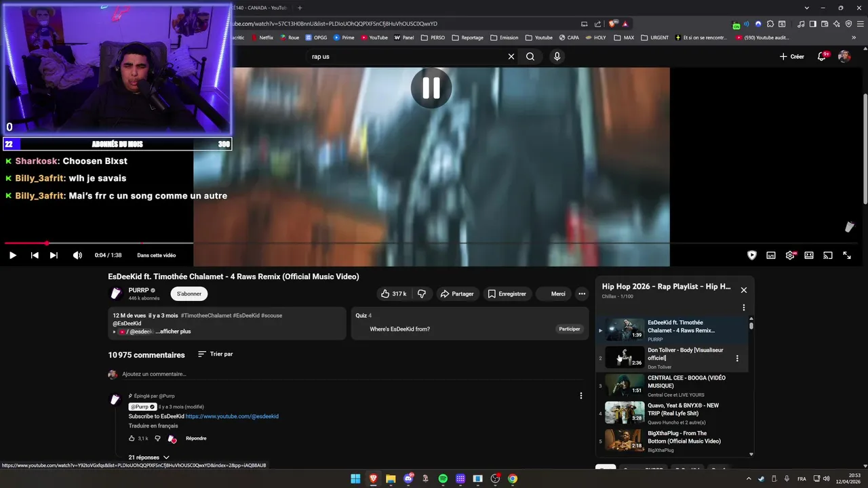Click 'Traduire en français' on the comment
The width and height of the screenshot is (868, 488).
coord(153,426)
